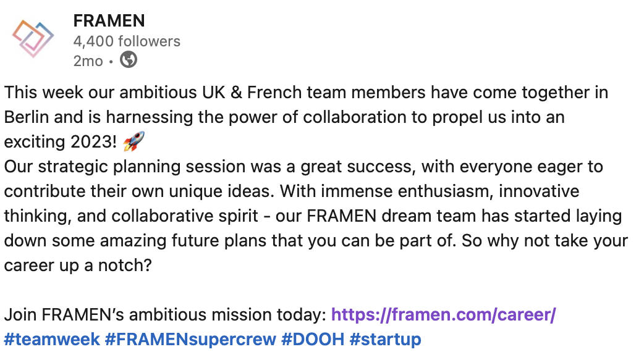Click the rocket emoji after 2023

pos(134,143)
